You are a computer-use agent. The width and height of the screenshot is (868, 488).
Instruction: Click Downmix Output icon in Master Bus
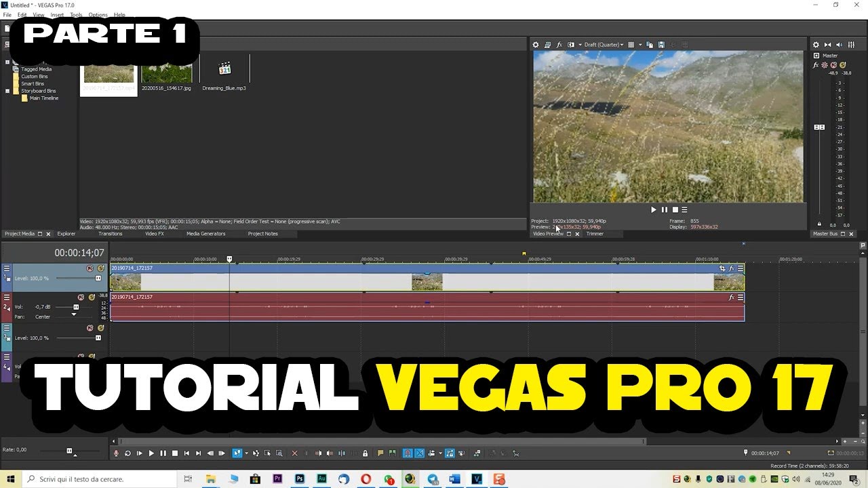tap(828, 45)
